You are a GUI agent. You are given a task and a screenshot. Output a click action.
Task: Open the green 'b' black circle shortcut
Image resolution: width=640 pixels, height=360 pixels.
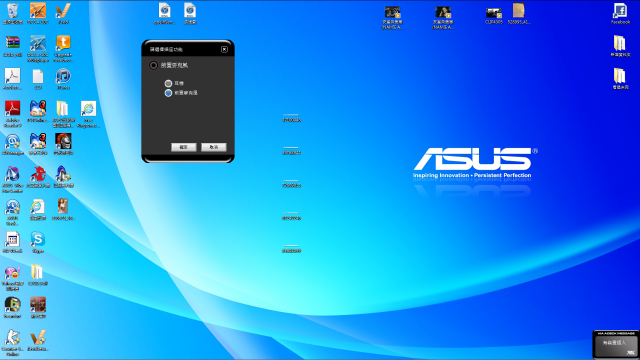(13, 305)
